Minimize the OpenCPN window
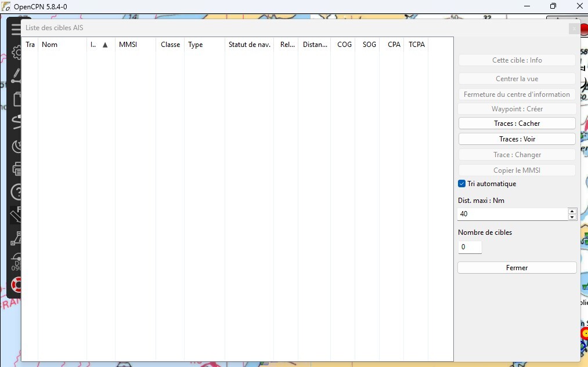588x367 pixels. (x=527, y=6)
